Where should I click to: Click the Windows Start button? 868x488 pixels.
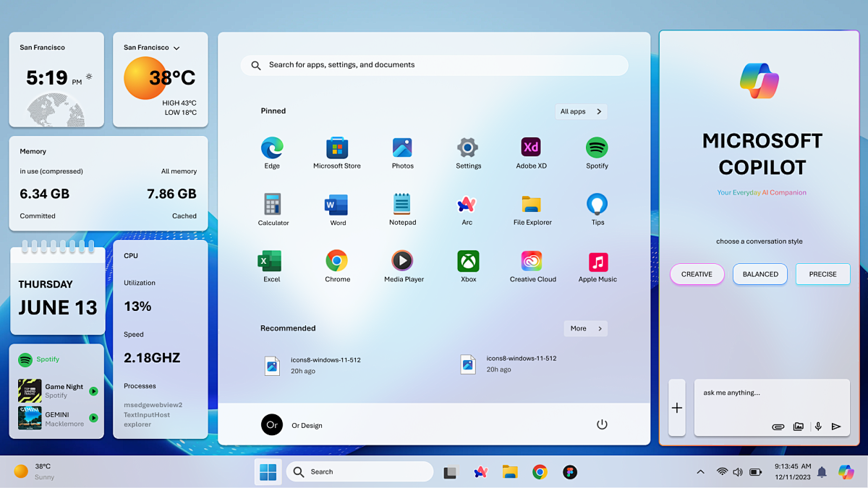pyautogui.click(x=268, y=472)
